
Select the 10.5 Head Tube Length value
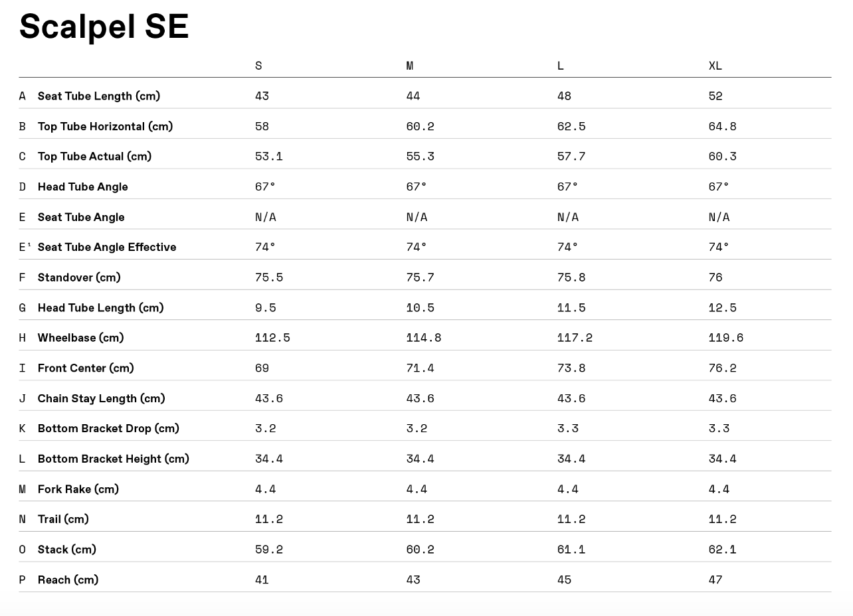point(421,308)
